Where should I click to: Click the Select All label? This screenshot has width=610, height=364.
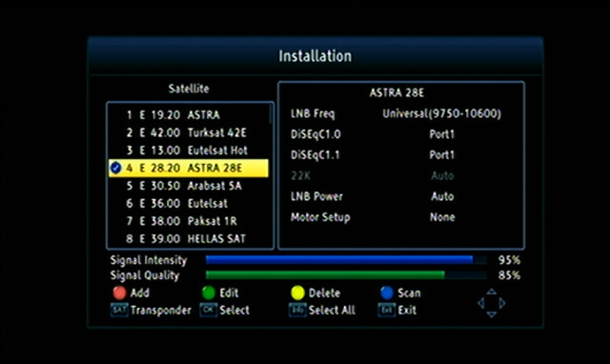(332, 311)
